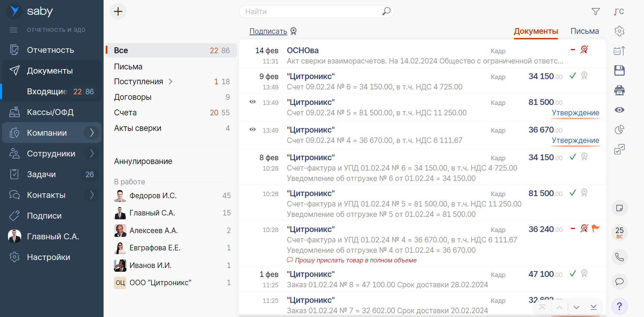The image size is (644, 317).
Task: Click the Найти search field
Action: (x=311, y=11)
